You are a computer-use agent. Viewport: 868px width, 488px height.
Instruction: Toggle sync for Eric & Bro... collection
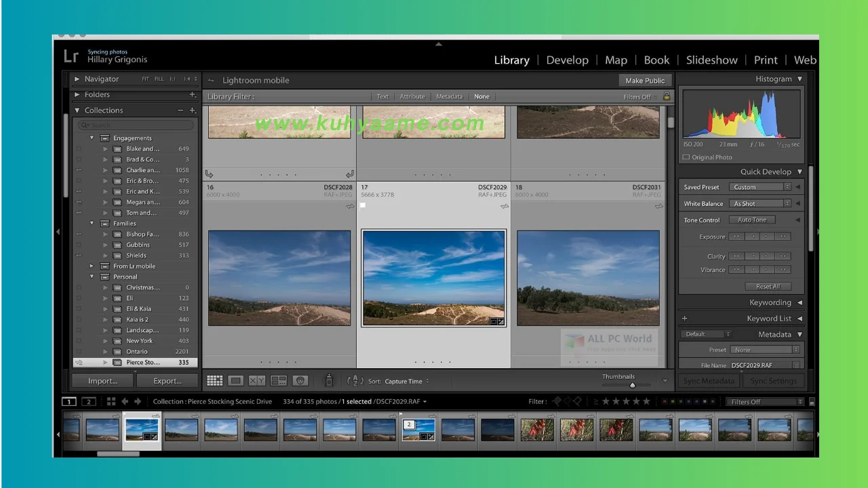click(x=79, y=181)
